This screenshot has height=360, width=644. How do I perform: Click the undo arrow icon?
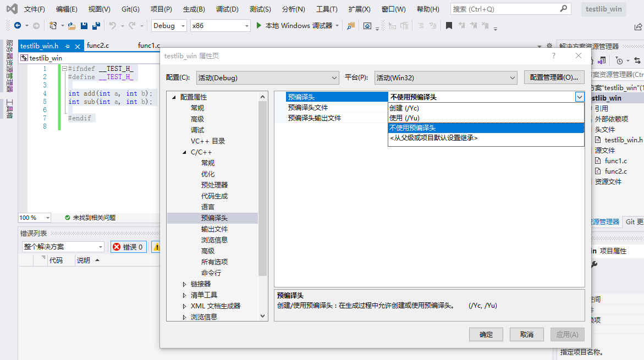(x=113, y=25)
